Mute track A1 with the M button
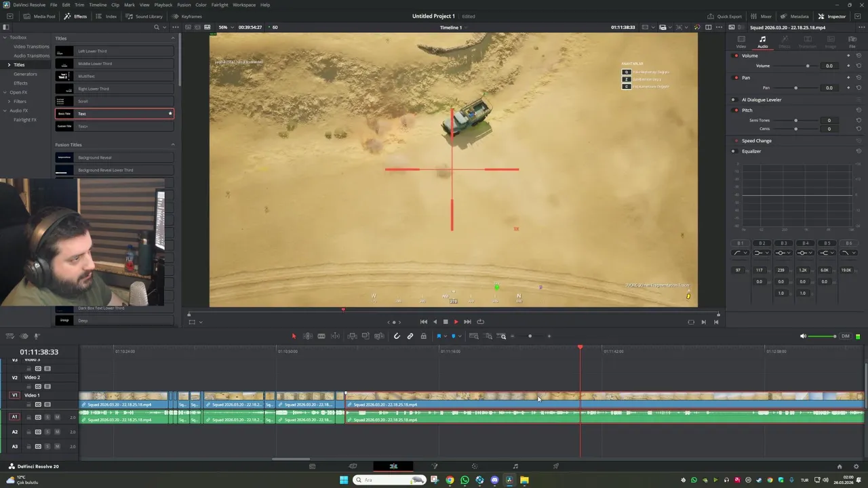 pyautogui.click(x=57, y=417)
